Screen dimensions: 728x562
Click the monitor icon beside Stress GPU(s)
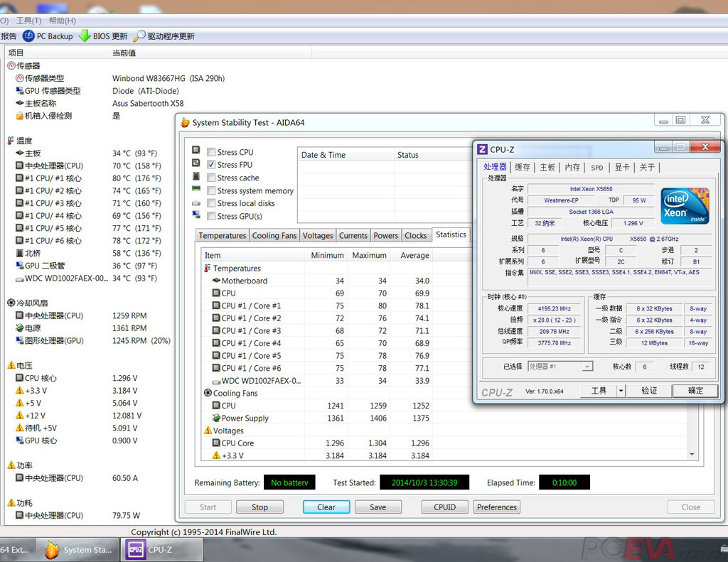[196, 215]
